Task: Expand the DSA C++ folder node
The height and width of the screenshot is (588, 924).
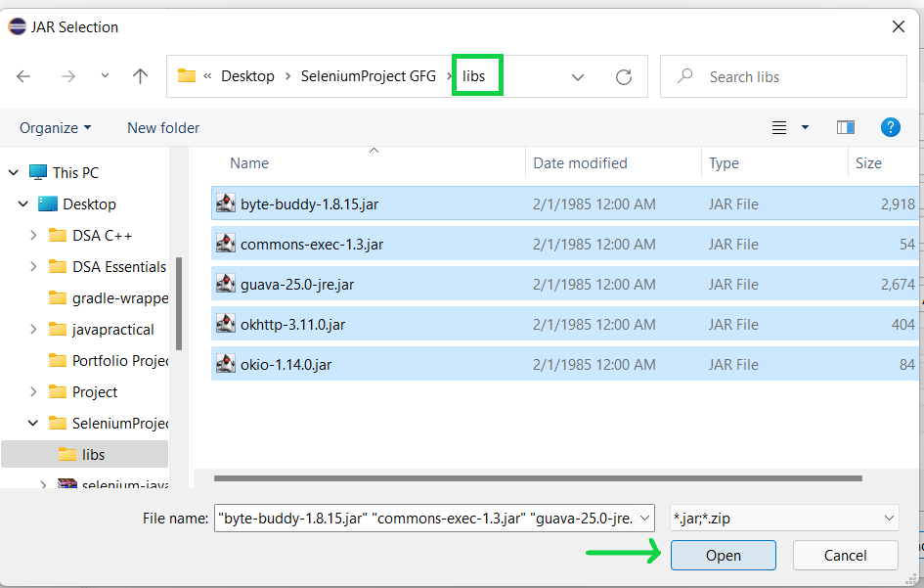Action: click(x=33, y=236)
